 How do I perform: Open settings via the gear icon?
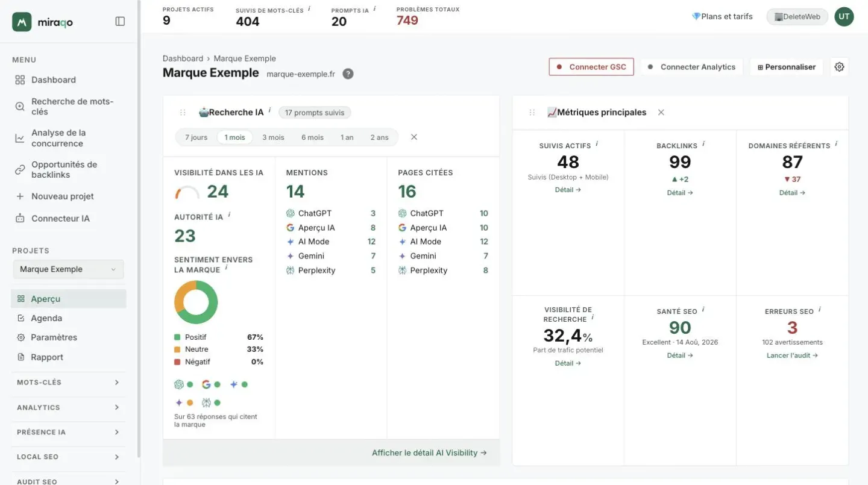coord(839,67)
